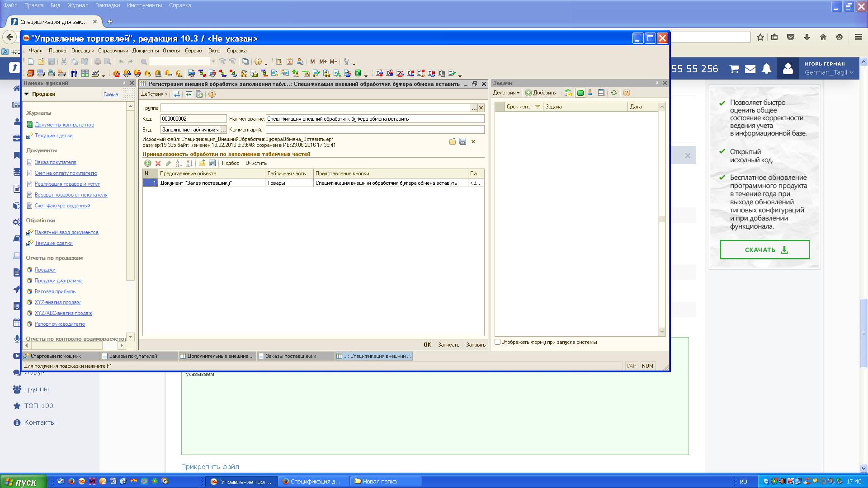Click the notification bell on the website header

(x=766, y=69)
